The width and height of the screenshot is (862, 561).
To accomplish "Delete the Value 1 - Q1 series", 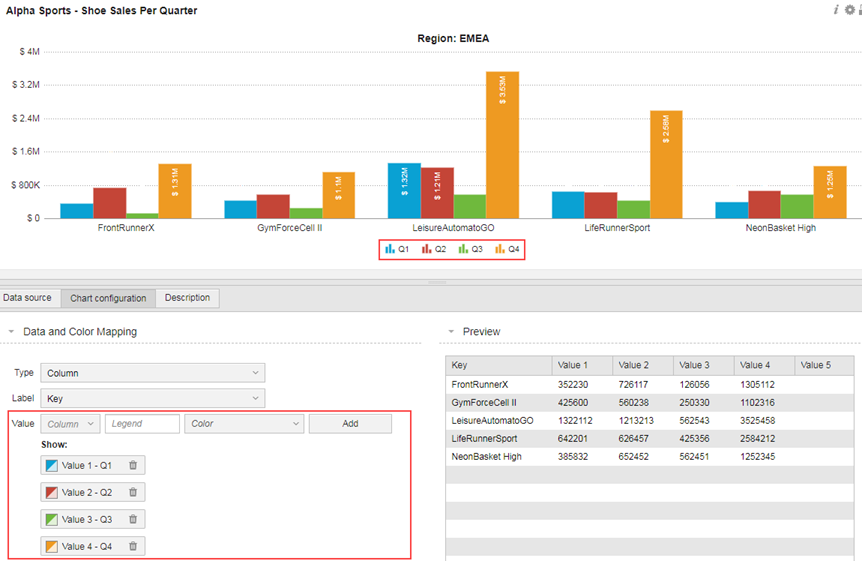I will pyautogui.click(x=133, y=465).
